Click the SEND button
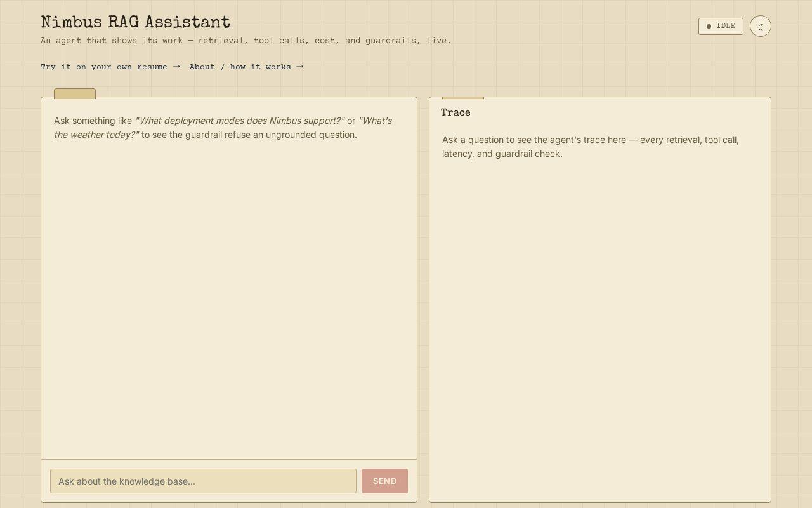This screenshot has width=812, height=508. pyautogui.click(x=384, y=481)
